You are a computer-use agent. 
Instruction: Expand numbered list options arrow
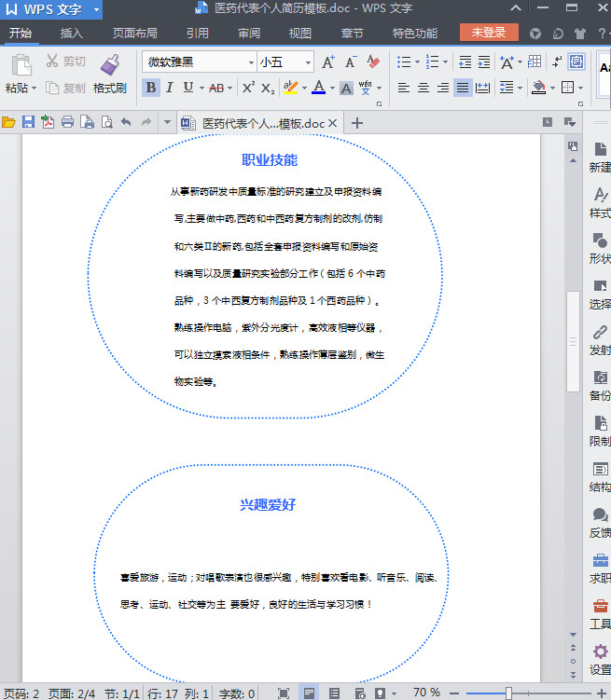pyautogui.click(x=445, y=62)
